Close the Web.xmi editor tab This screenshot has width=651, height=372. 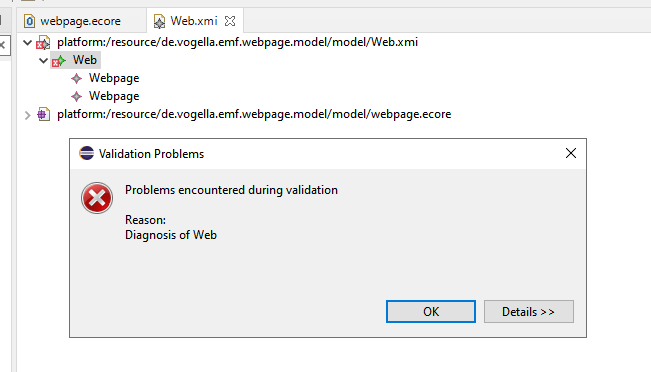(230, 21)
